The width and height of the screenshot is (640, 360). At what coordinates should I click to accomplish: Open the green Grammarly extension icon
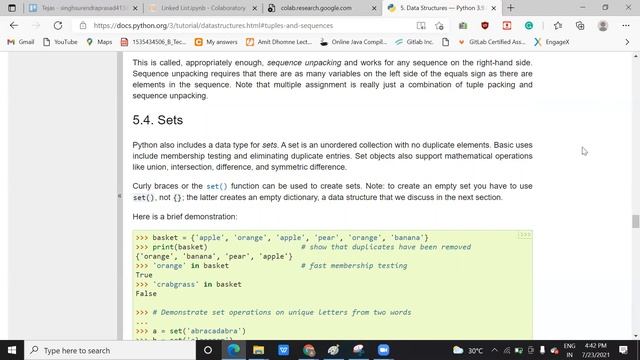[x=529, y=25]
